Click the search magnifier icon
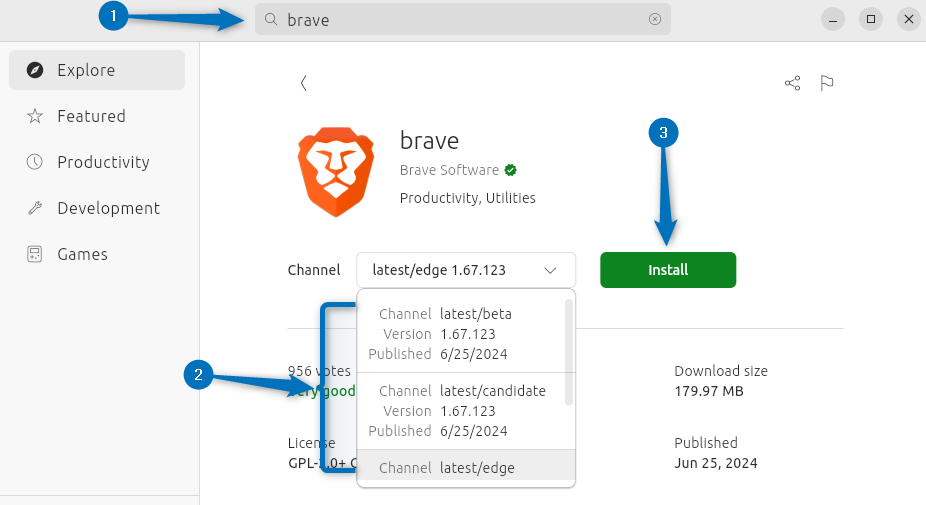This screenshot has width=926, height=505. (271, 19)
